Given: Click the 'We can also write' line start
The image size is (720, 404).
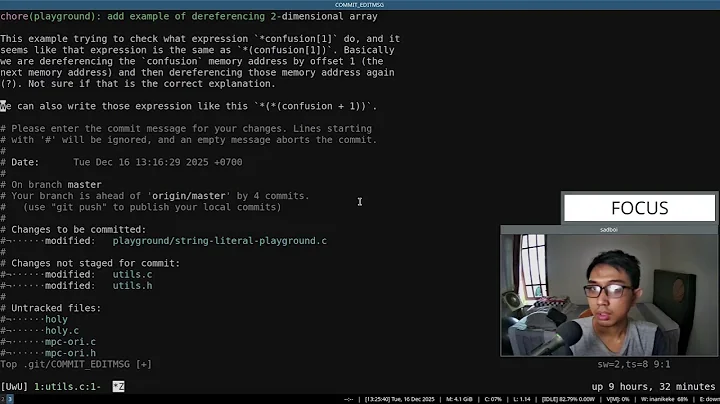Looking at the screenshot, I should pos(4,106).
